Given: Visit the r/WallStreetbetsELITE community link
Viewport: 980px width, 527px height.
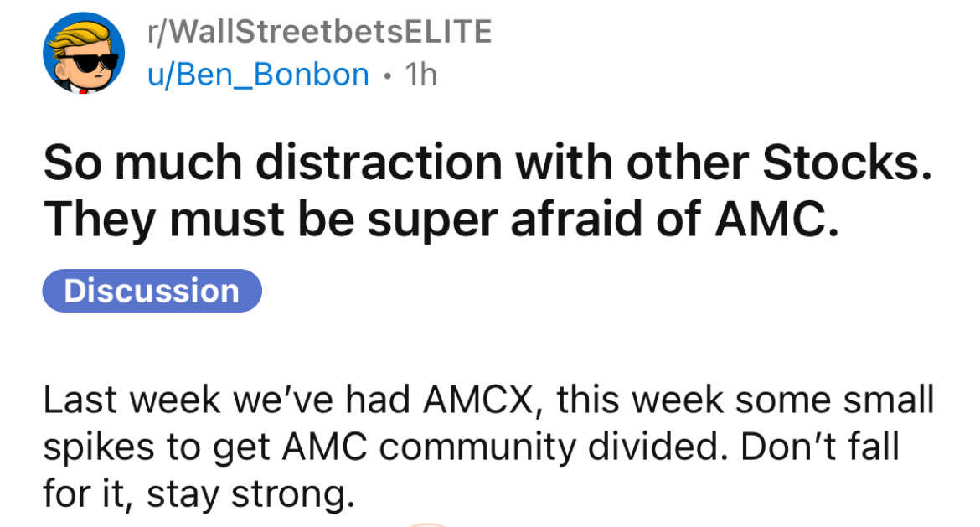Looking at the screenshot, I should 320,32.
